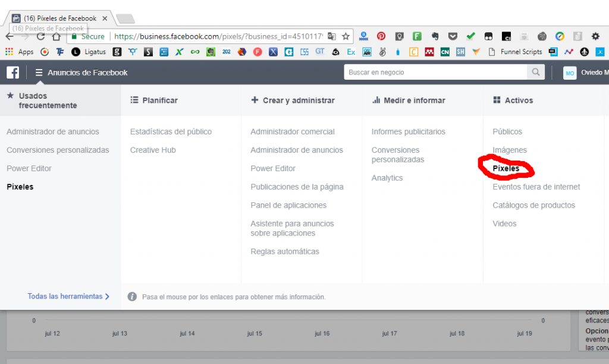Focus the Buscar en negocio search field
609x364 pixels.
[x=435, y=72]
